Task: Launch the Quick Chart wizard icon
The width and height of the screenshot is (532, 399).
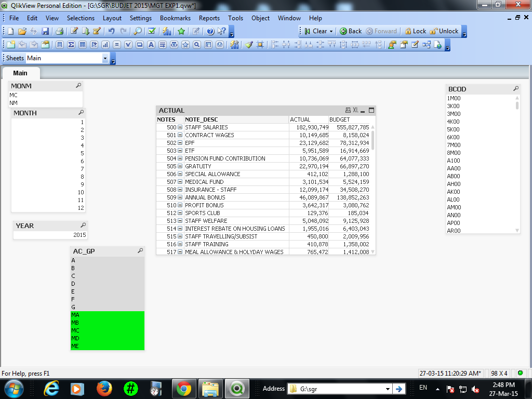Action: click(167, 31)
